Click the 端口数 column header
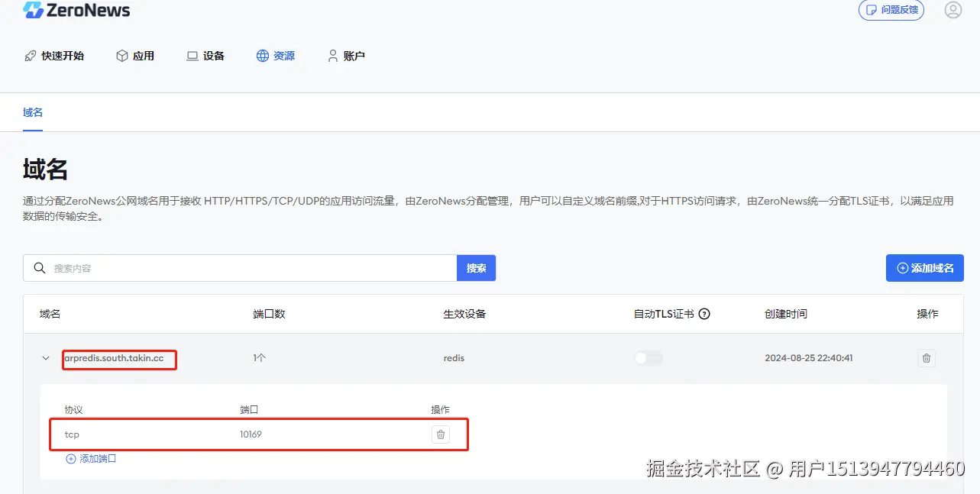980x494 pixels. click(269, 314)
